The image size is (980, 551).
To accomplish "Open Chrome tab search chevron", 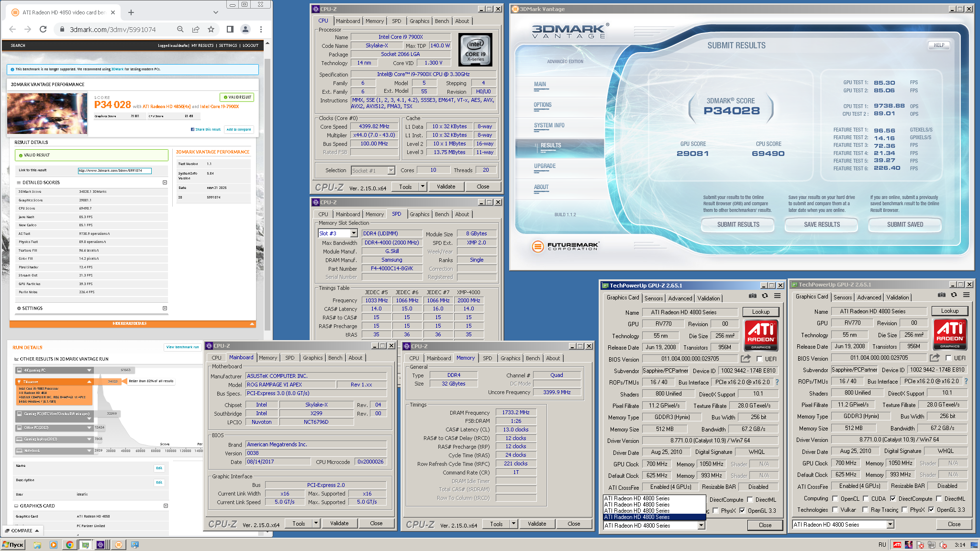I will (216, 12).
